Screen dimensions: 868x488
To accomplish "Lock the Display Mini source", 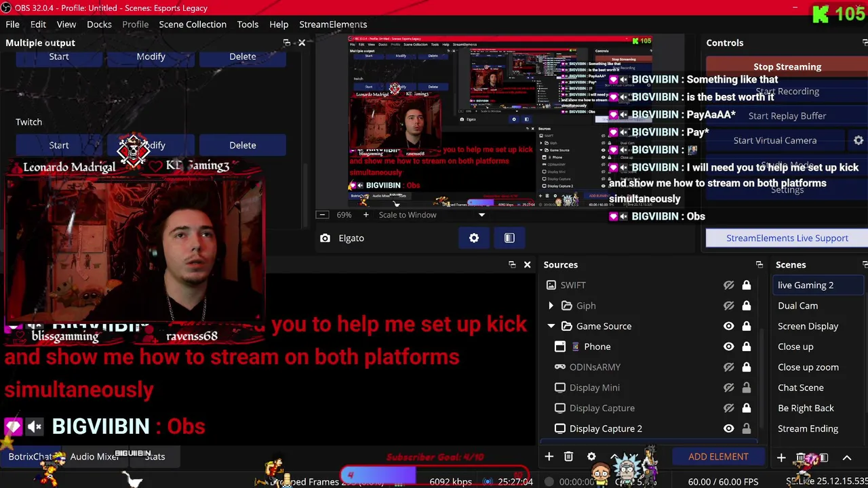I will [x=747, y=388].
